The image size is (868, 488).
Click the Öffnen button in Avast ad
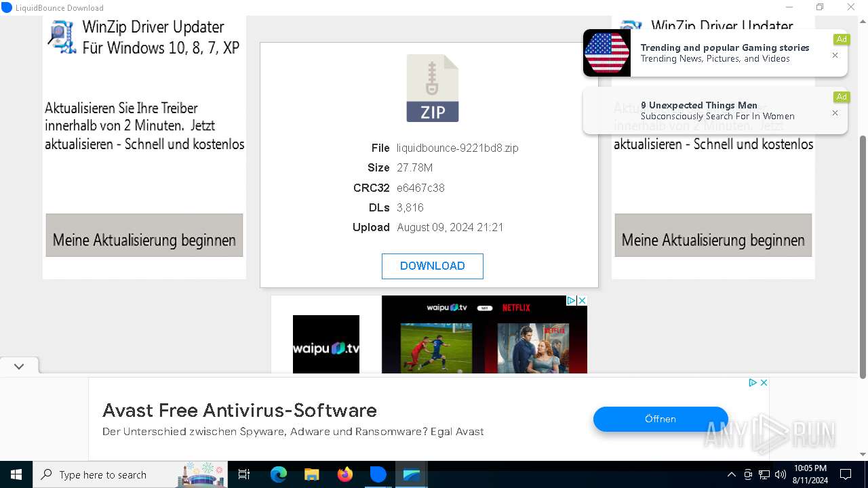[x=660, y=419]
